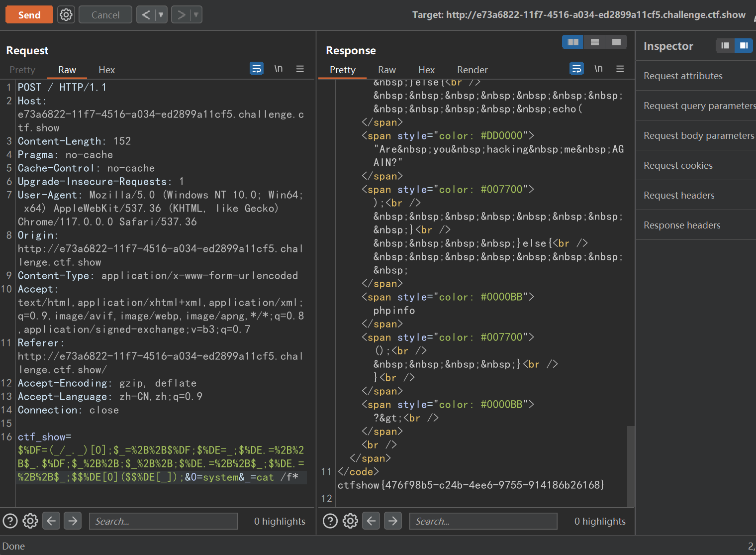Viewport: 756px width, 555px height.
Task: Switch the Request pane to the Pretty tab
Action: click(x=22, y=70)
